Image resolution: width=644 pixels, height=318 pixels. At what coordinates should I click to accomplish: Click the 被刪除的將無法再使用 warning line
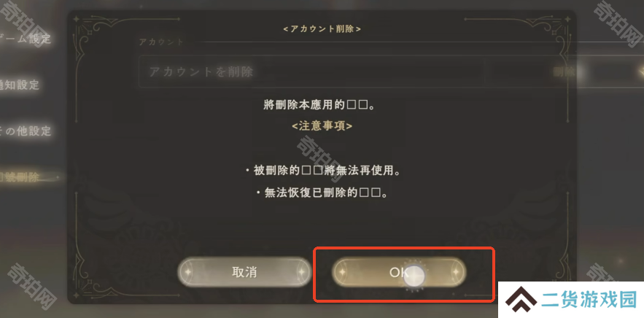point(323,171)
